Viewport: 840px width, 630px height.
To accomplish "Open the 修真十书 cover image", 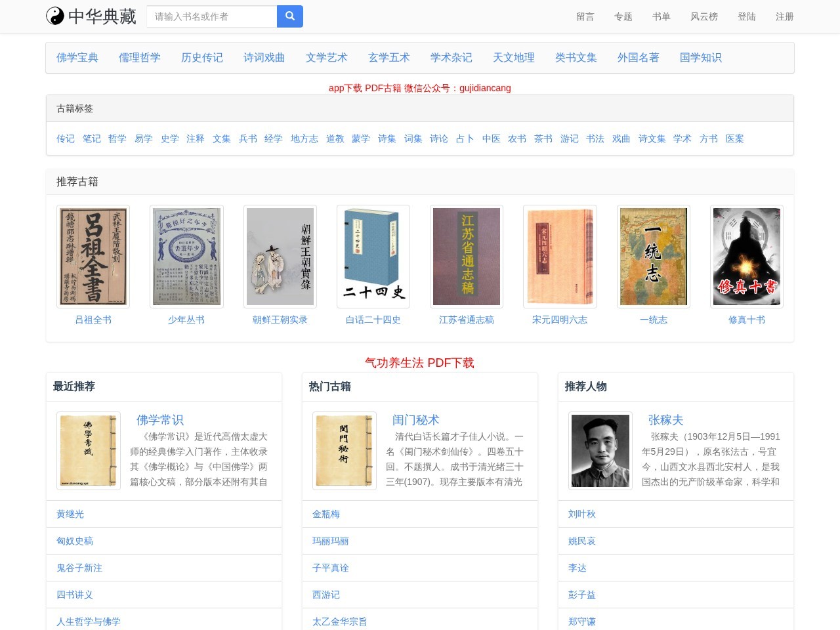I will (x=746, y=257).
